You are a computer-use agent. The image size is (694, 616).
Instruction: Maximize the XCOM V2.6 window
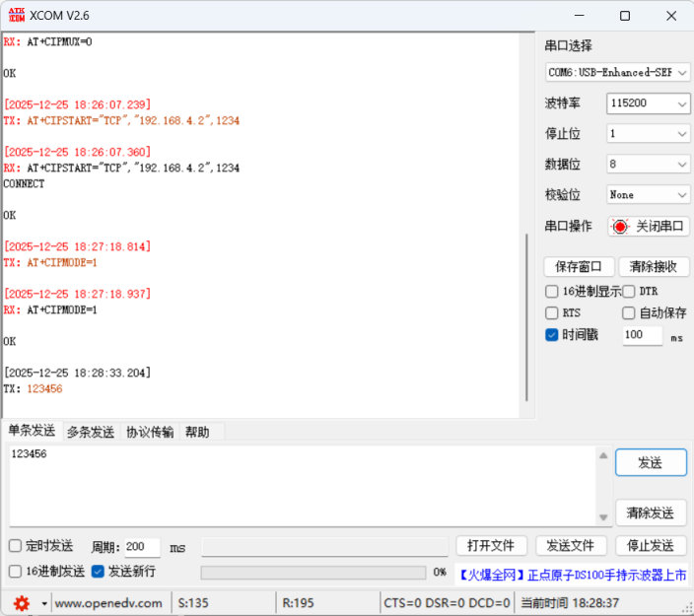pos(625,16)
